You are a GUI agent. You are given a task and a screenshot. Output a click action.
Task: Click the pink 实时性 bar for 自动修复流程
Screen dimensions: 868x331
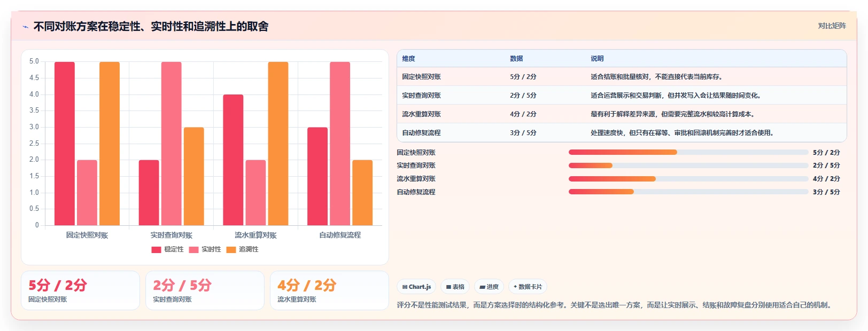340,144
